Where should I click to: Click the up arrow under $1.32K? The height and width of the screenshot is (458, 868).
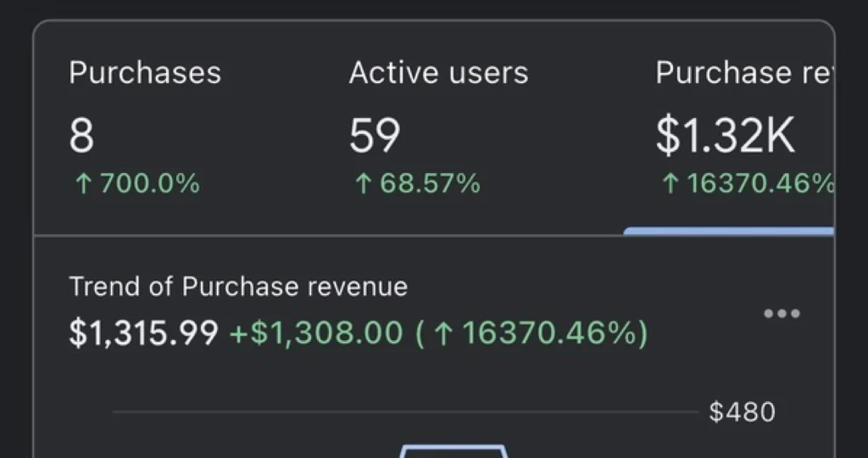click(x=670, y=183)
